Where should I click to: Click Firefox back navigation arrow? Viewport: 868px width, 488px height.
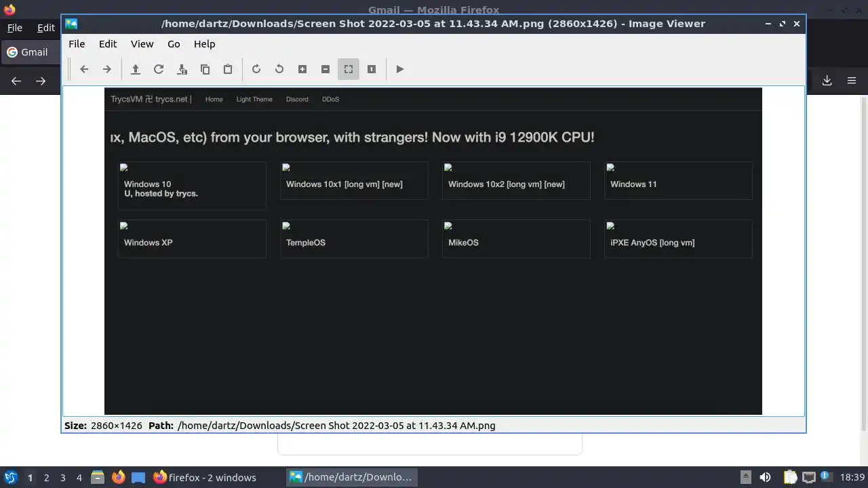(x=16, y=81)
